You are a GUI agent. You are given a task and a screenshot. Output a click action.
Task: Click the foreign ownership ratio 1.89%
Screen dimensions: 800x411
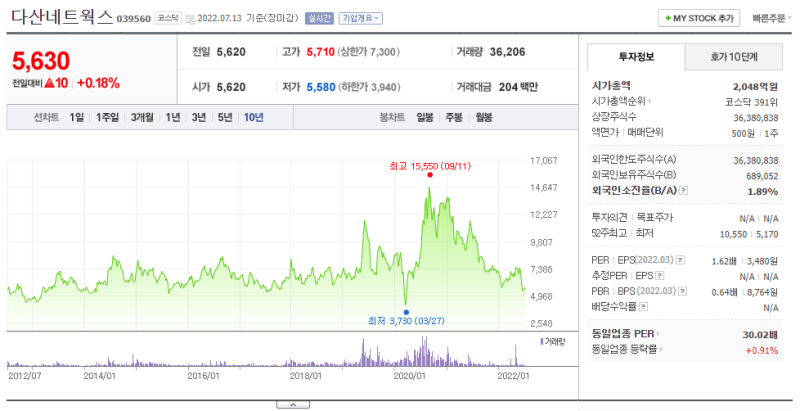point(763,192)
